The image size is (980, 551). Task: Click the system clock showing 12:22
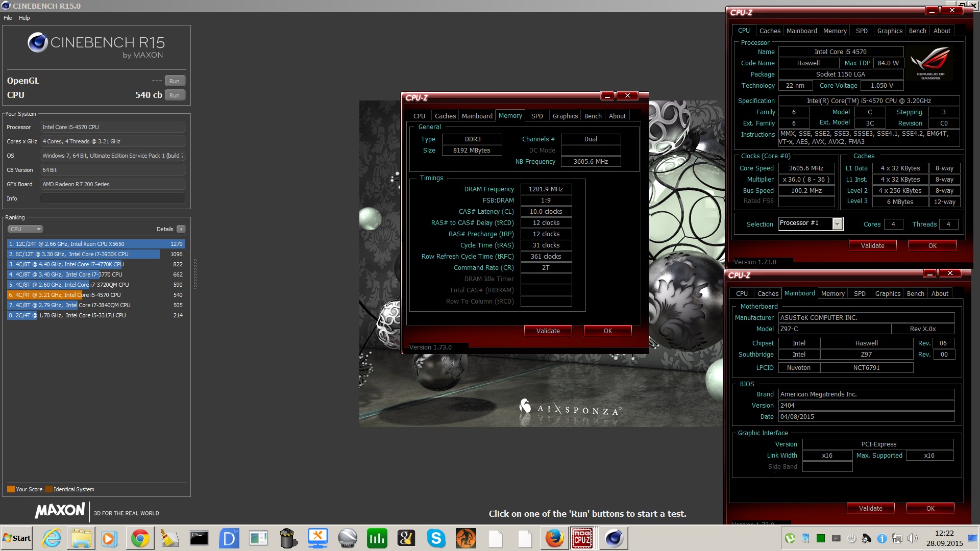pos(944,533)
